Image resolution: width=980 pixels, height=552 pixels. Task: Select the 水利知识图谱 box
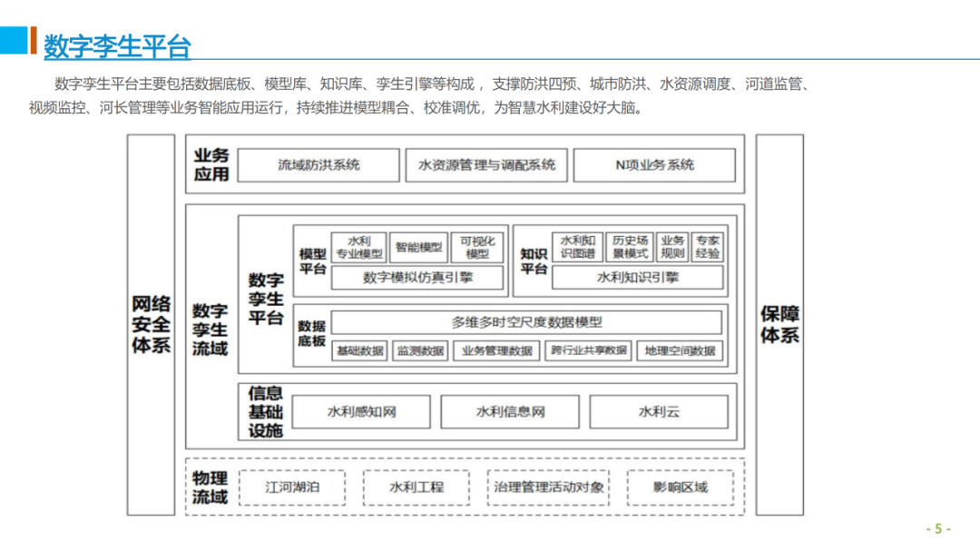577,247
